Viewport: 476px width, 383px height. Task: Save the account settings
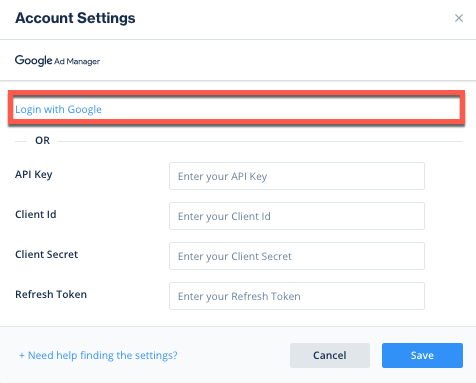click(422, 355)
